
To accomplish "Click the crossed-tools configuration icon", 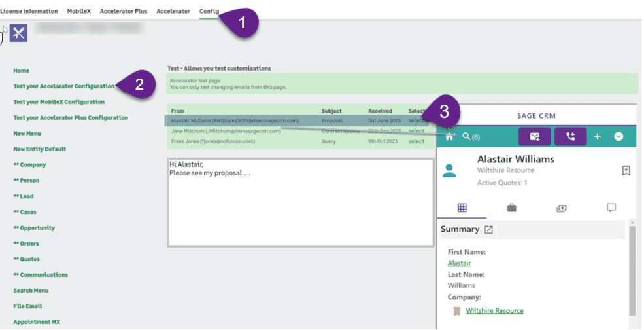I will coord(18,33).
